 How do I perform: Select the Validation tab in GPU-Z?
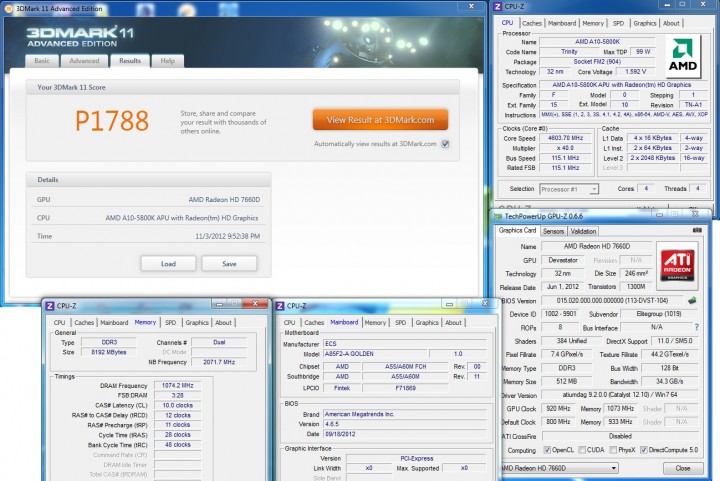(583, 231)
